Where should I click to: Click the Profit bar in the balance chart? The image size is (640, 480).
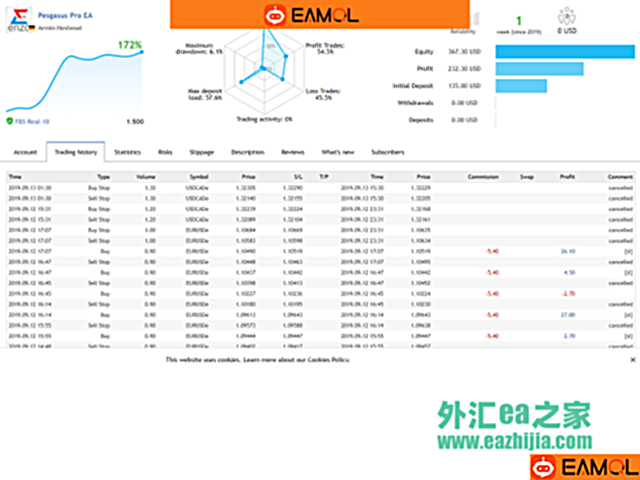[540, 69]
